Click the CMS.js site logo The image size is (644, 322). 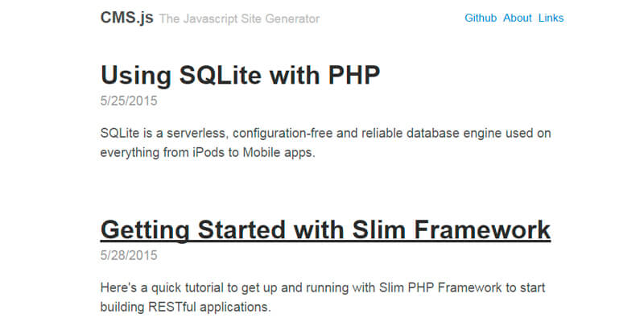126,18
